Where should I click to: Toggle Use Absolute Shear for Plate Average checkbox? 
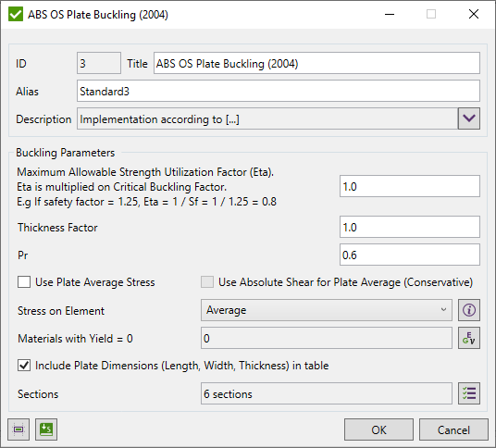[207, 282]
